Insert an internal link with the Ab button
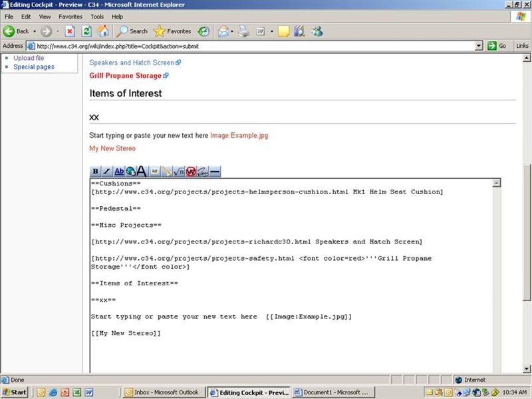 (119, 172)
